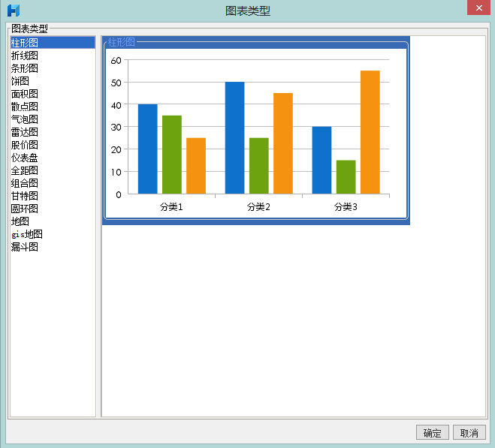Viewport: 495px width, 448px height.
Task: Select 地图 list entry
Action: click(x=53, y=221)
